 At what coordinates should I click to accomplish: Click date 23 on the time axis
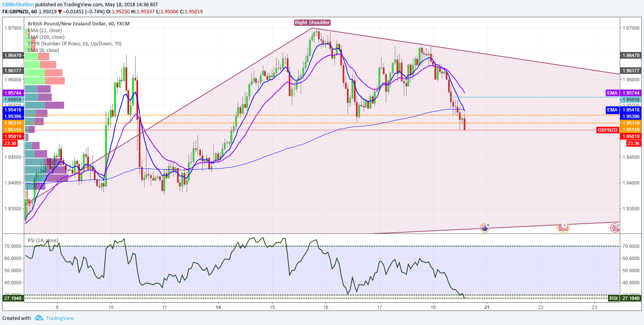pos(594,307)
